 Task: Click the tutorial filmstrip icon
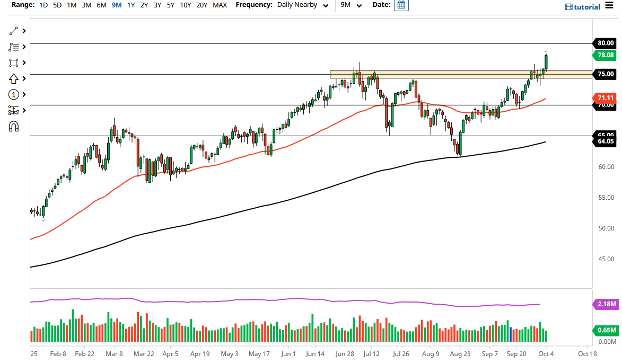(568, 6)
